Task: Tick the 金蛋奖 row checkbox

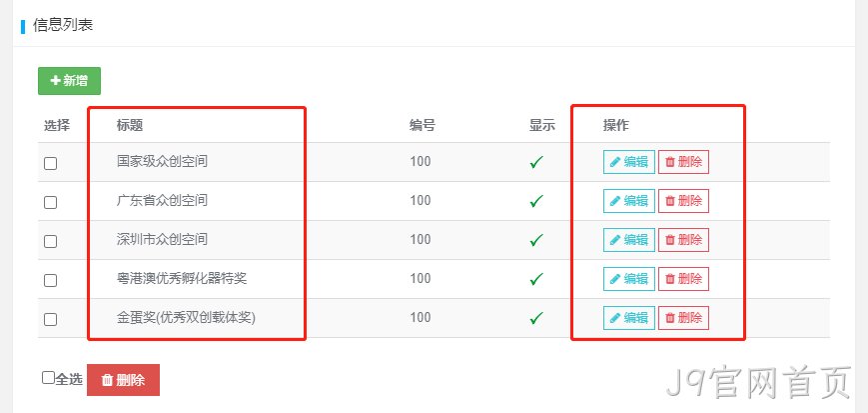Action: click(50, 319)
